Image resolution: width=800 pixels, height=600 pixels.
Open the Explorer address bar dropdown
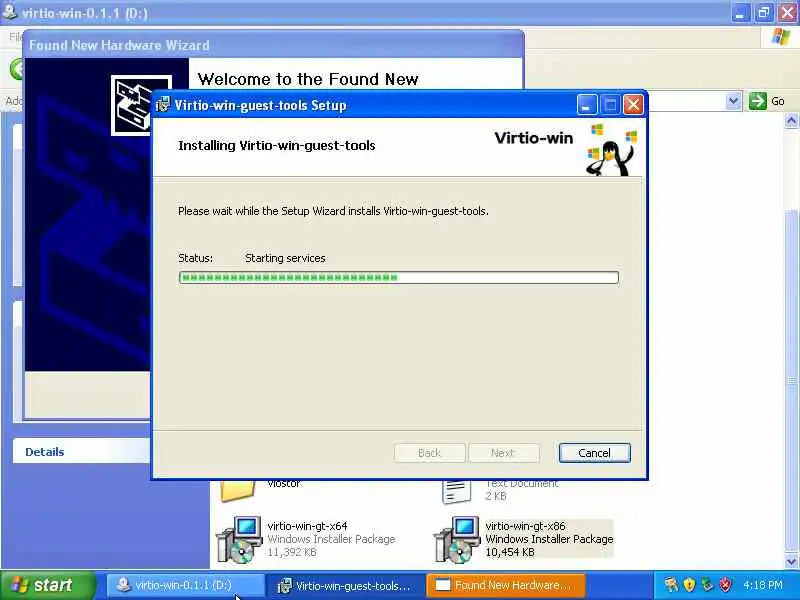[733, 101]
